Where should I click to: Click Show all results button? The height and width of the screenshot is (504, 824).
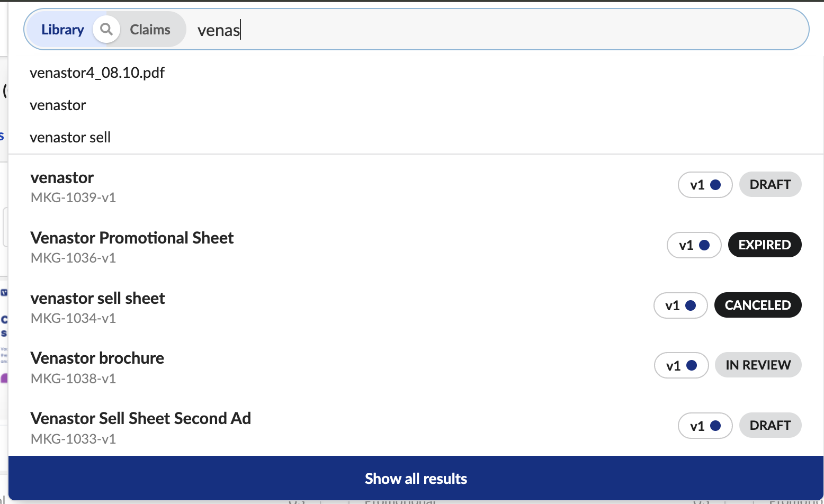(416, 479)
